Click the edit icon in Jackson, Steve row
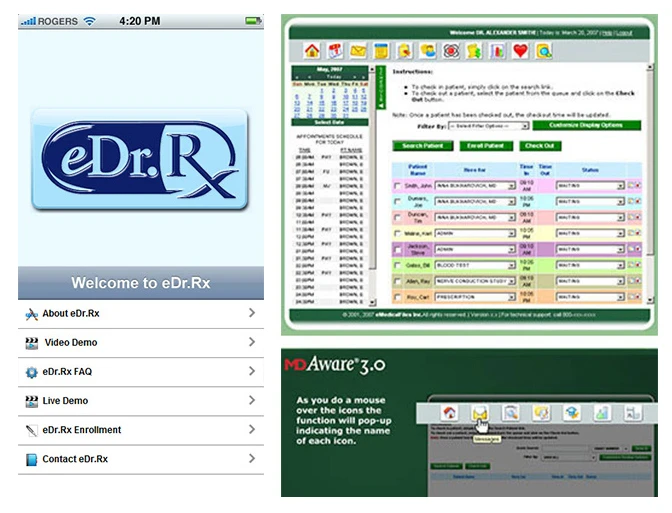 (x=631, y=249)
